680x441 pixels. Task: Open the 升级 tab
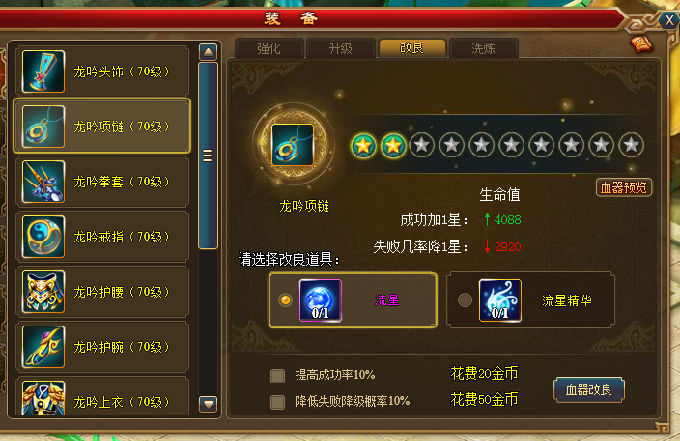coord(340,49)
